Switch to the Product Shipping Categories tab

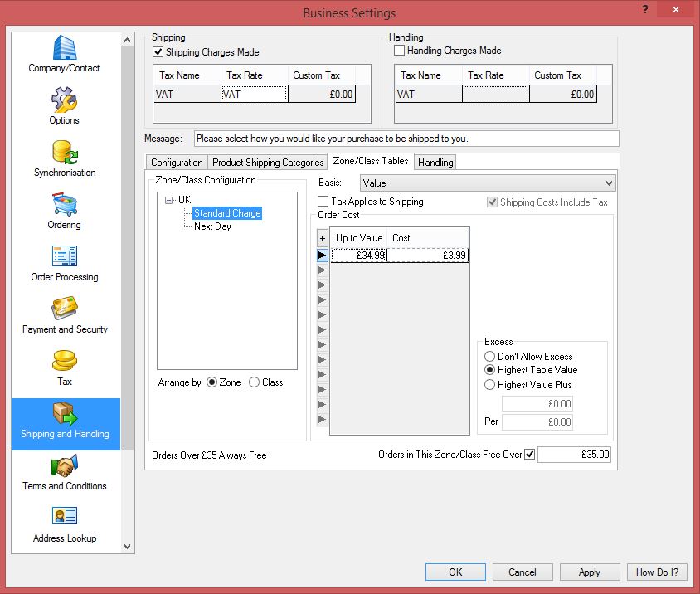click(267, 163)
